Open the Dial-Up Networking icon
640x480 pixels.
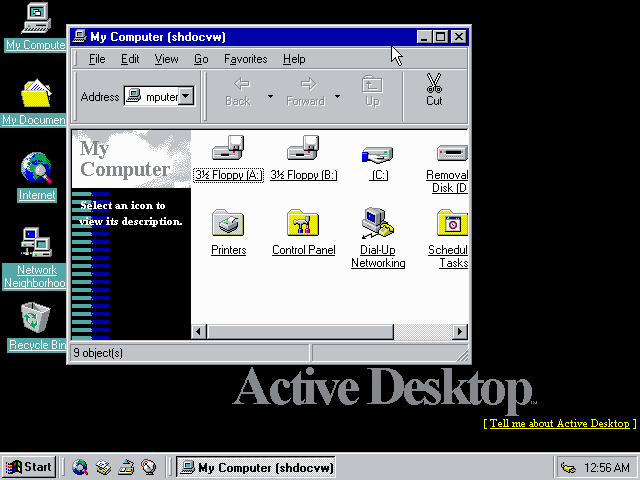click(377, 224)
